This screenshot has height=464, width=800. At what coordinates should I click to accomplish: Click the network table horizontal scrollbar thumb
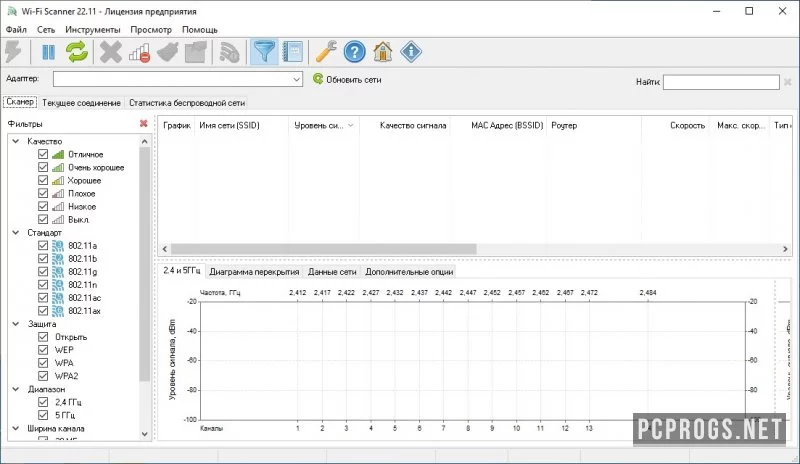pyautogui.click(x=323, y=249)
